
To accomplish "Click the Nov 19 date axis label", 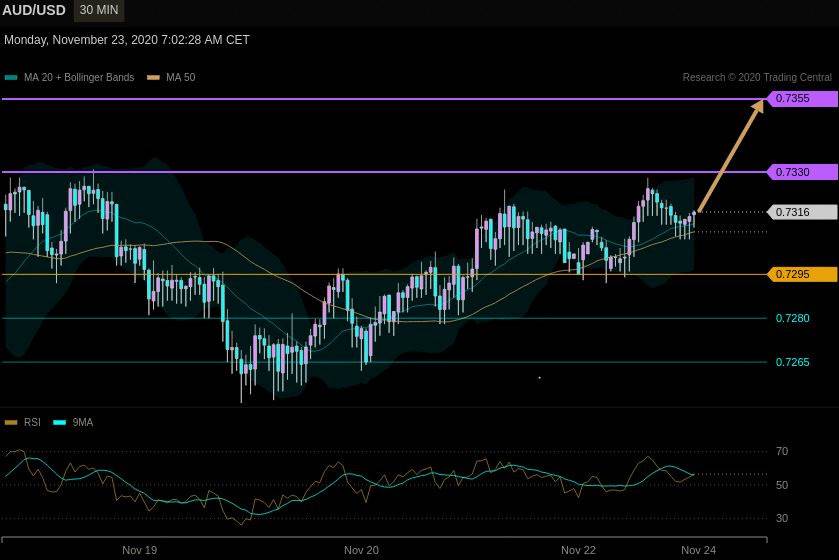I will click(140, 550).
